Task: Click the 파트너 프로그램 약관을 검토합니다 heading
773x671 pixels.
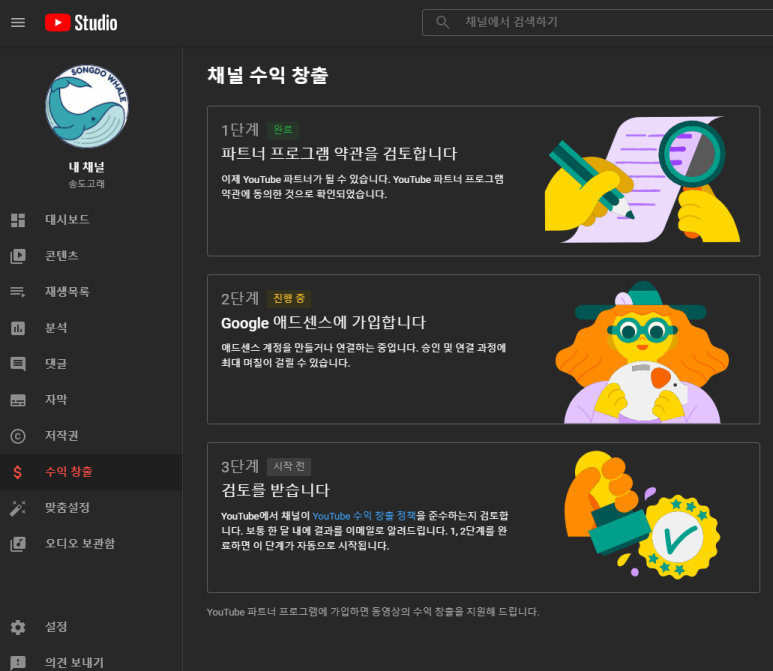Action: click(339, 153)
